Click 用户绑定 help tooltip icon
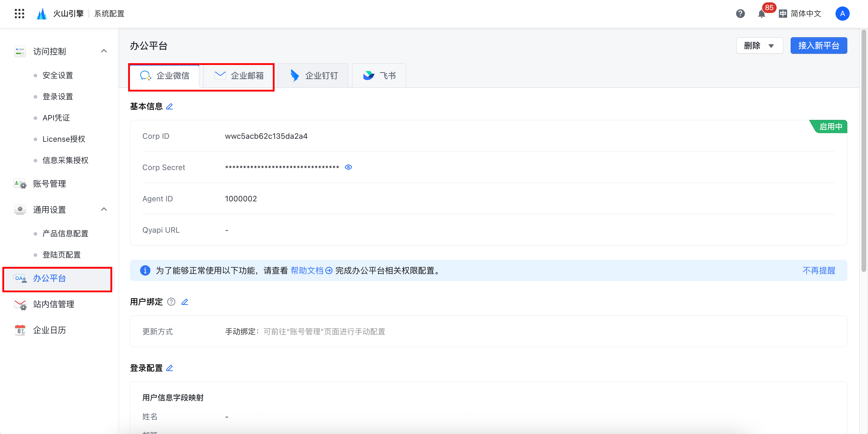Screen dimensions: 868x434 171,302
